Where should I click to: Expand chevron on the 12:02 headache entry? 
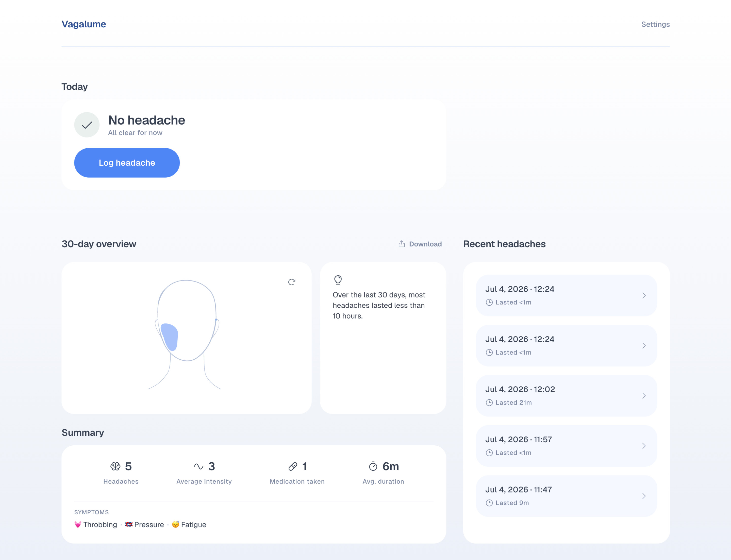[x=644, y=396]
